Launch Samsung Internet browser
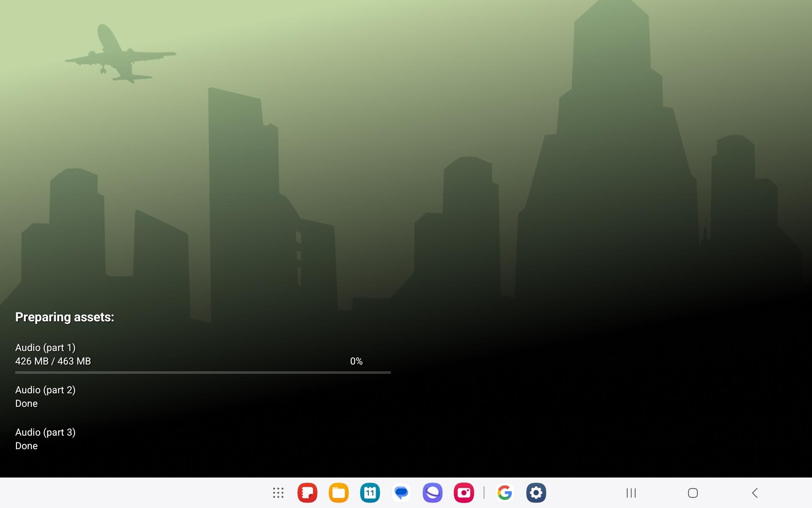 click(x=432, y=493)
